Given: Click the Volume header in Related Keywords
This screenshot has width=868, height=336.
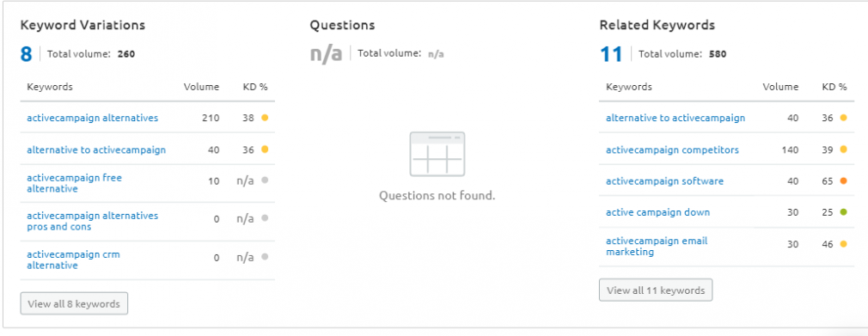Looking at the screenshot, I should tap(780, 87).
